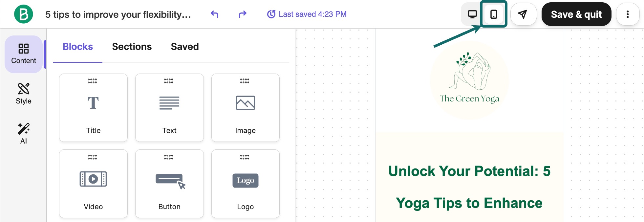
Task: Select the Button block
Action: click(x=169, y=184)
